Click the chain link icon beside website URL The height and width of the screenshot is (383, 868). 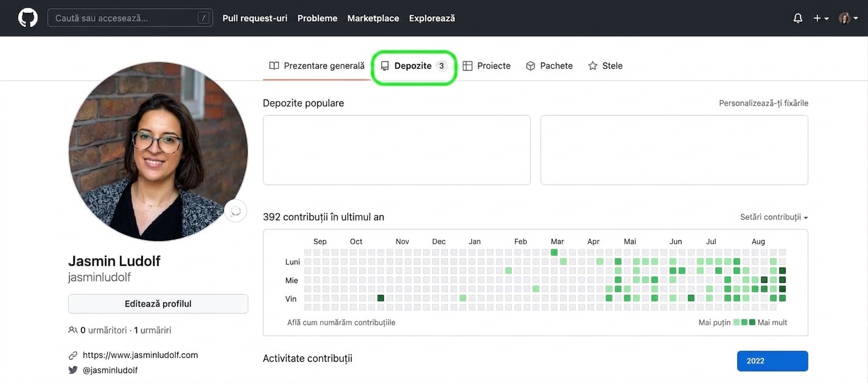point(73,355)
